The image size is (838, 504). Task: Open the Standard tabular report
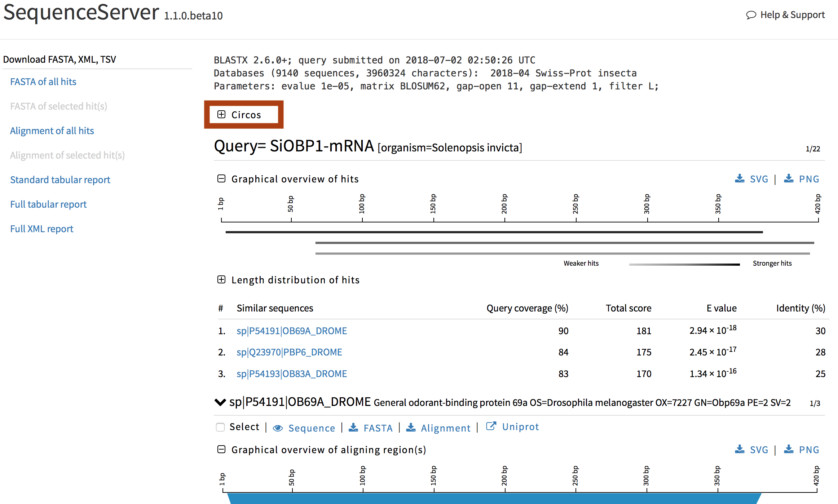60,180
